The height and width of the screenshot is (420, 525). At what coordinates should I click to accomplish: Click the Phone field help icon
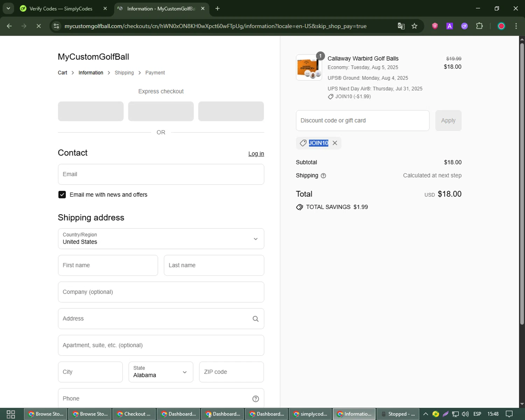tap(255, 399)
